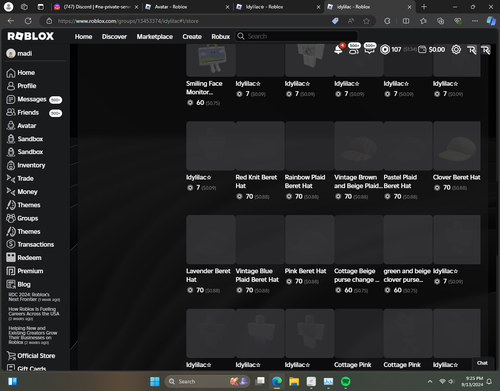This screenshot has width=500, height=391.
Task: Open the Robux balance icon showing 107
Action: point(385,50)
